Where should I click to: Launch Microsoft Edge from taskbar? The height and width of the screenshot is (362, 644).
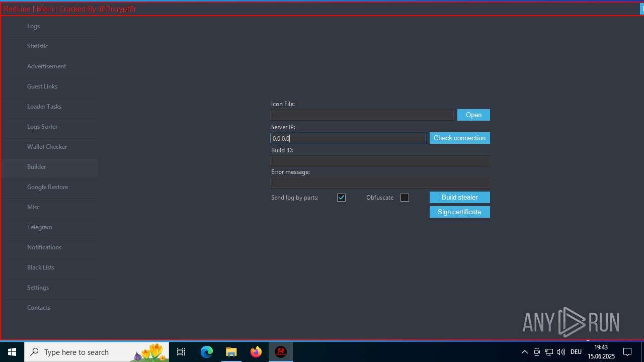click(x=207, y=352)
